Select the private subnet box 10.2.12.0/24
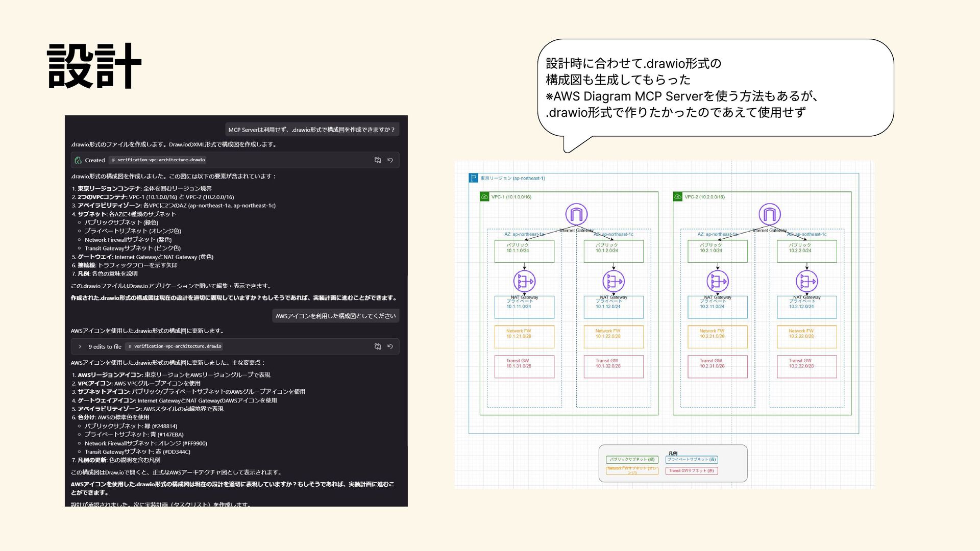 (x=807, y=307)
